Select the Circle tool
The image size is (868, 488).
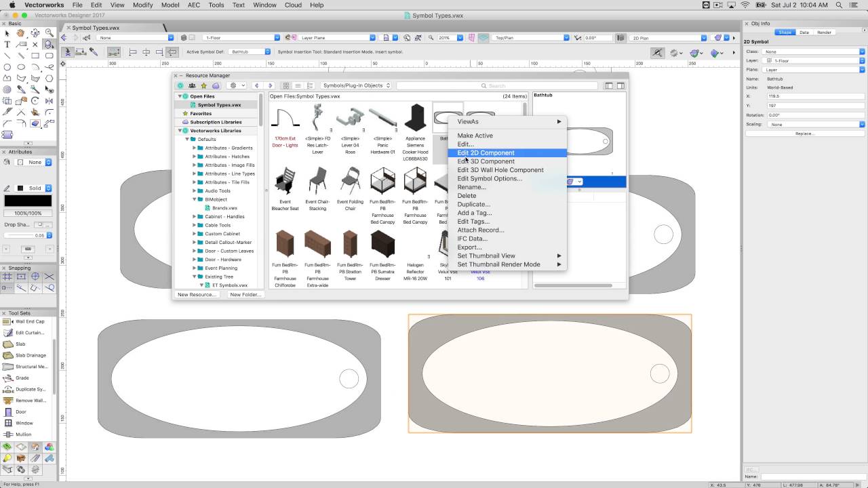coord(7,67)
